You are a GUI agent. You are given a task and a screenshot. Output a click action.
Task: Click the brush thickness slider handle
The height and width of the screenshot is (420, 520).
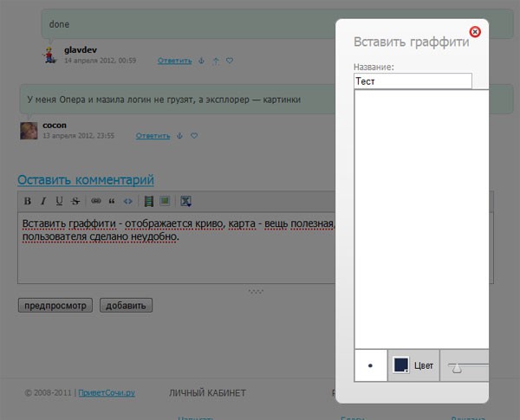coord(457,368)
